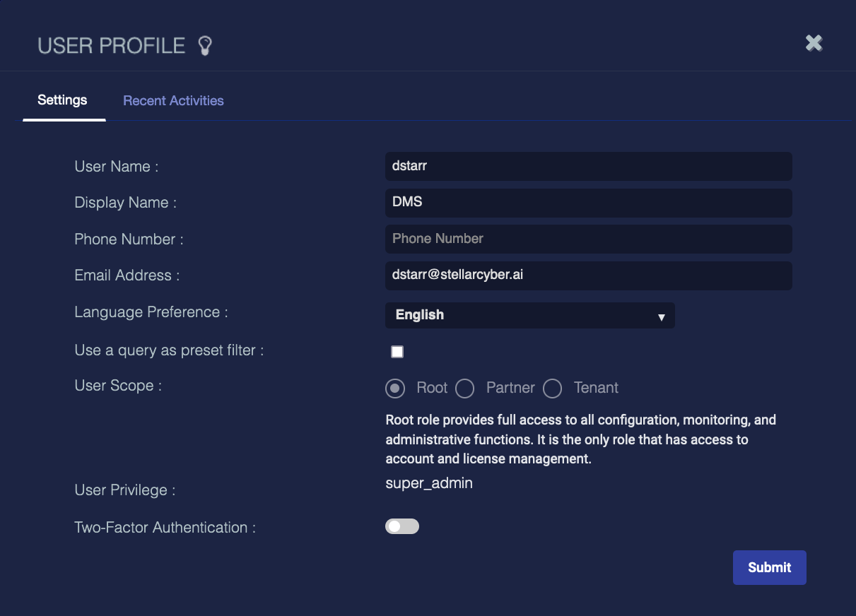Screen dimensions: 856x616
Task: Click the USER PROFILE title
Action: [x=111, y=46]
